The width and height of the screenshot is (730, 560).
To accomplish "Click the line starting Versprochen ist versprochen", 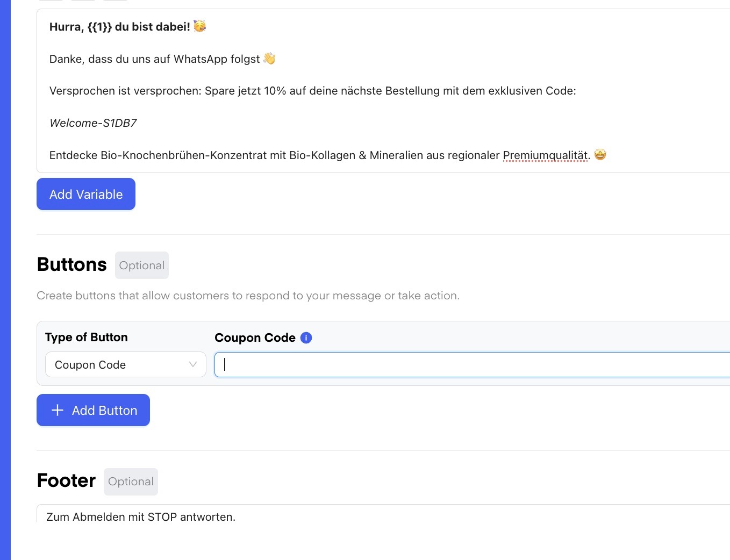I will tap(312, 91).
